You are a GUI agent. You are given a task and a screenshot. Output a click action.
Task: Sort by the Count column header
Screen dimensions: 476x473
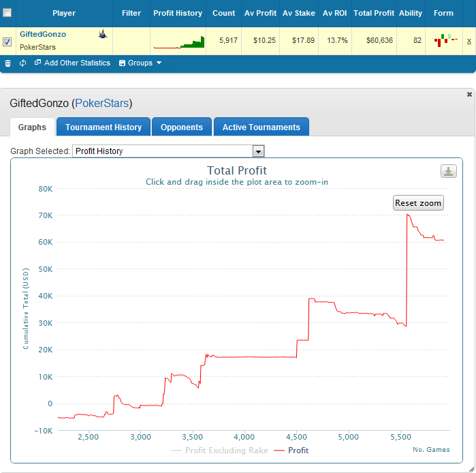[224, 13]
